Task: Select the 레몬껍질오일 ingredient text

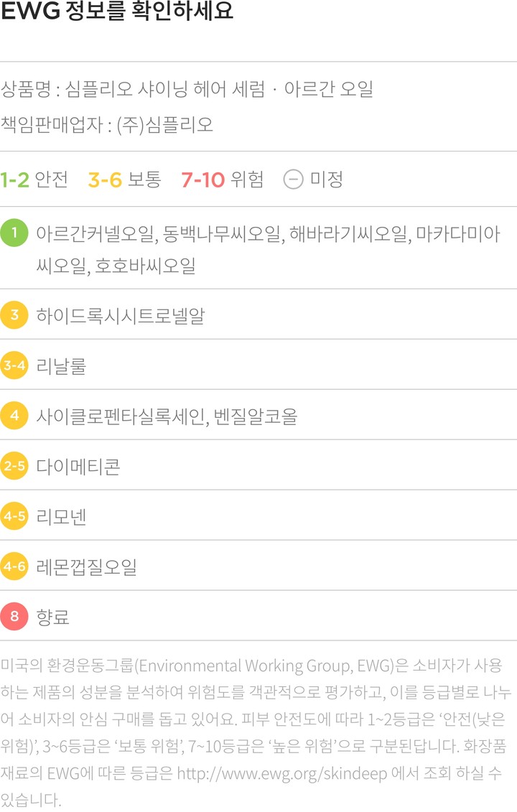Action: [86, 567]
